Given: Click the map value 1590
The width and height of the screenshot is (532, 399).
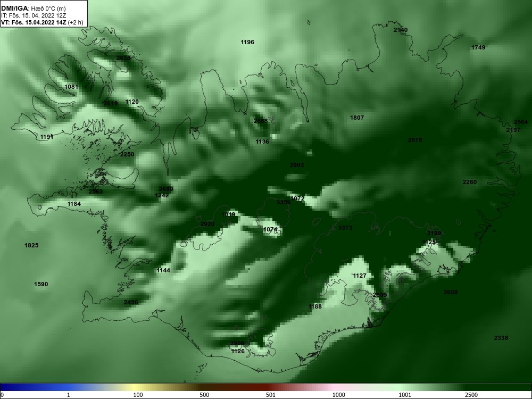Looking at the screenshot, I should [41, 284].
